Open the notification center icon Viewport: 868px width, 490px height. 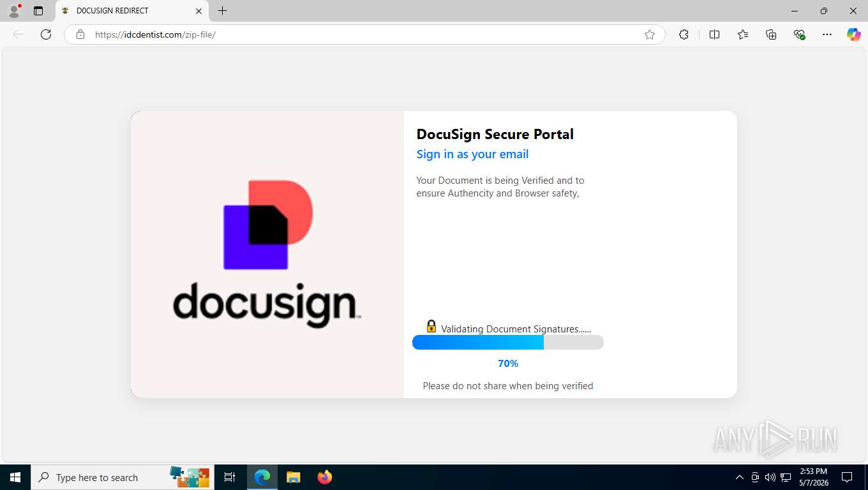click(x=847, y=477)
